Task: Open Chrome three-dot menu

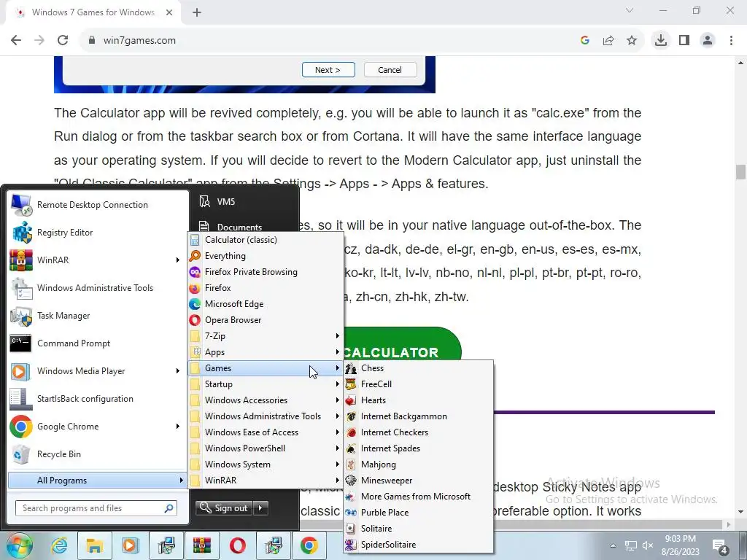Action: pyautogui.click(x=731, y=41)
